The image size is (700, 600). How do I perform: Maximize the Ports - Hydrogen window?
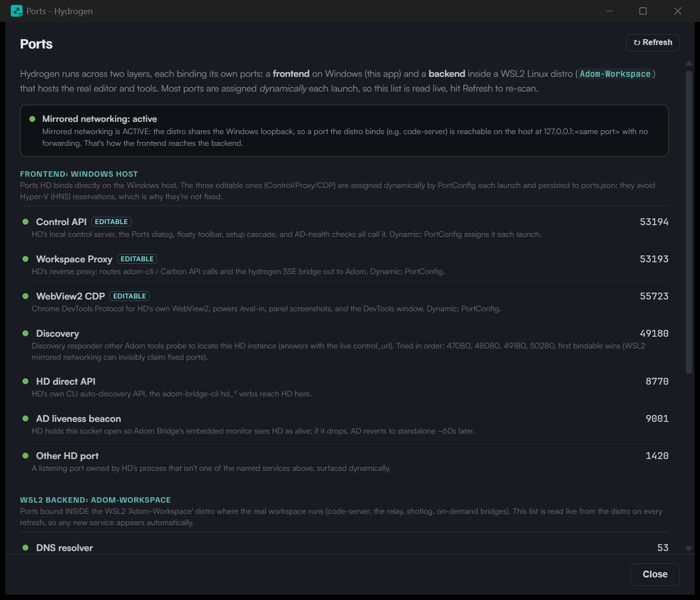tap(643, 11)
